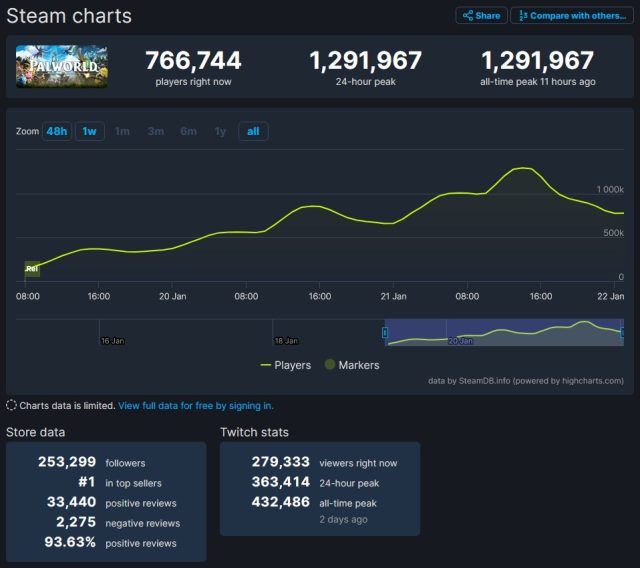
Task: Select the 48h zoom range
Action: [x=57, y=131]
